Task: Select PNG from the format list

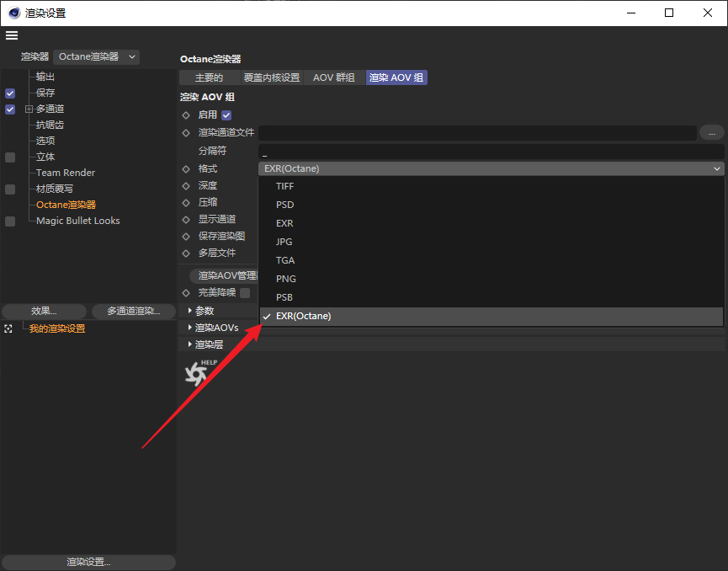Action: point(286,279)
